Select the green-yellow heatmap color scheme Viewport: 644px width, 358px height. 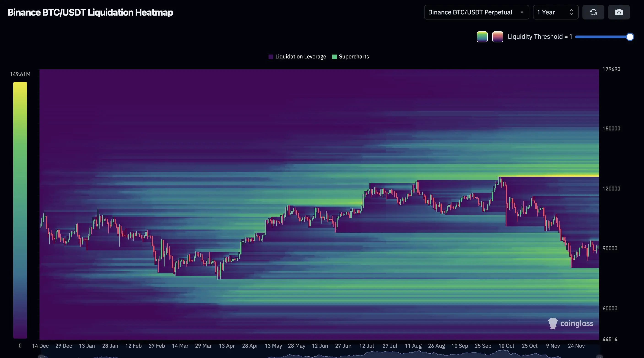(482, 37)
